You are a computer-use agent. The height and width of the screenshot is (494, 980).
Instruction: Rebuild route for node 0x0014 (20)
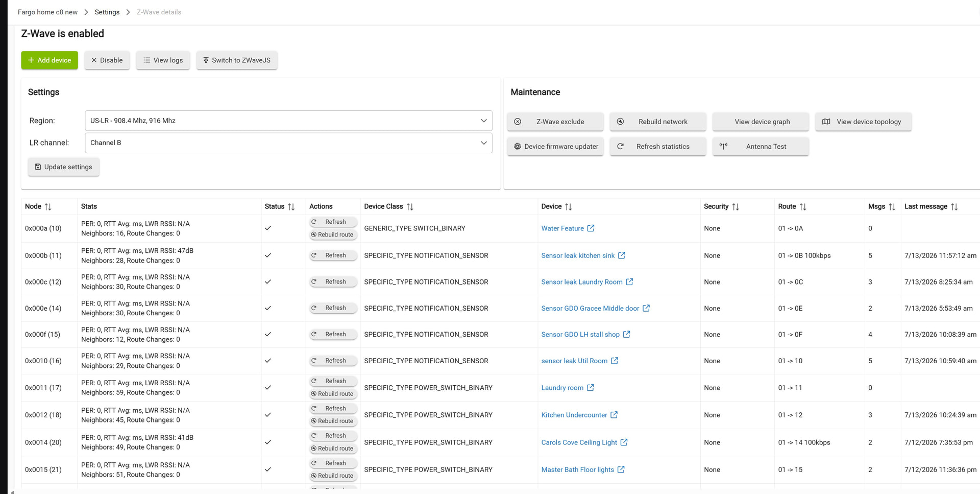(x=333, y=449)
